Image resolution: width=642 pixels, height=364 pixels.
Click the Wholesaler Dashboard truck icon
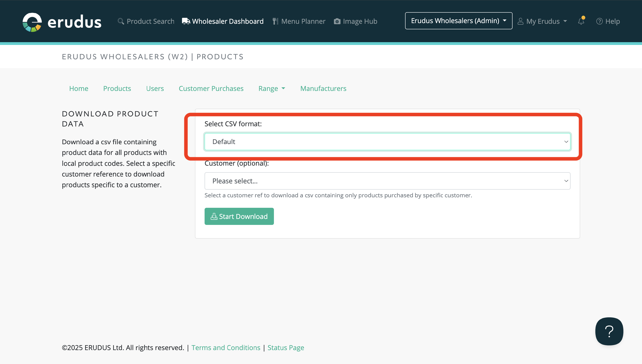[186, 21]
